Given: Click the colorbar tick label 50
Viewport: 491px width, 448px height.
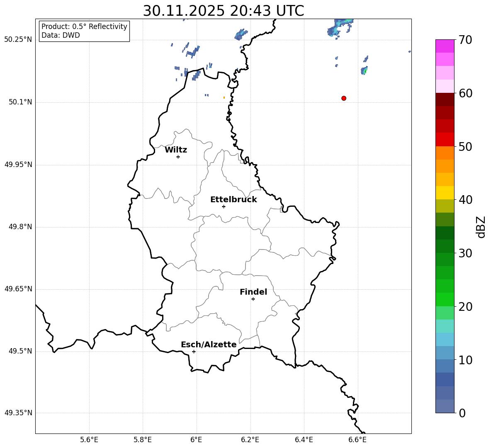Looking at the screenshot, I should point(466,147).
